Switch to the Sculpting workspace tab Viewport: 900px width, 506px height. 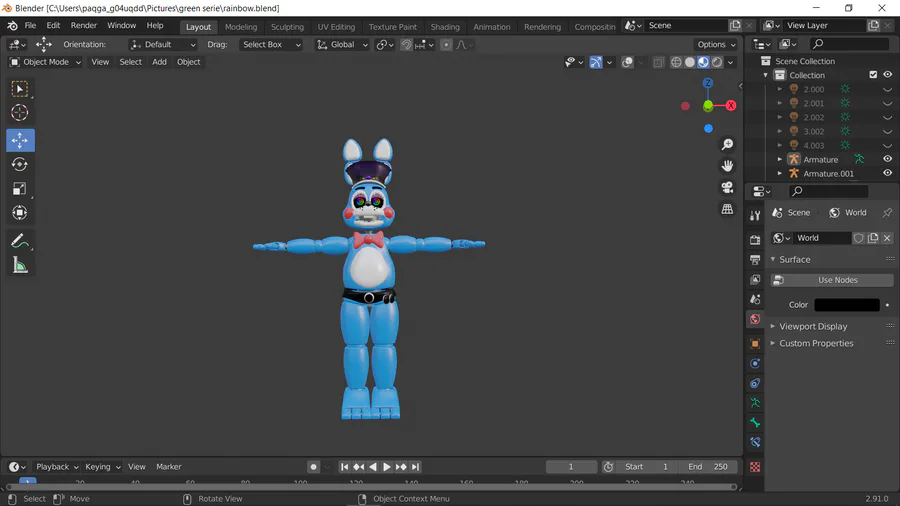click(287, 27)
